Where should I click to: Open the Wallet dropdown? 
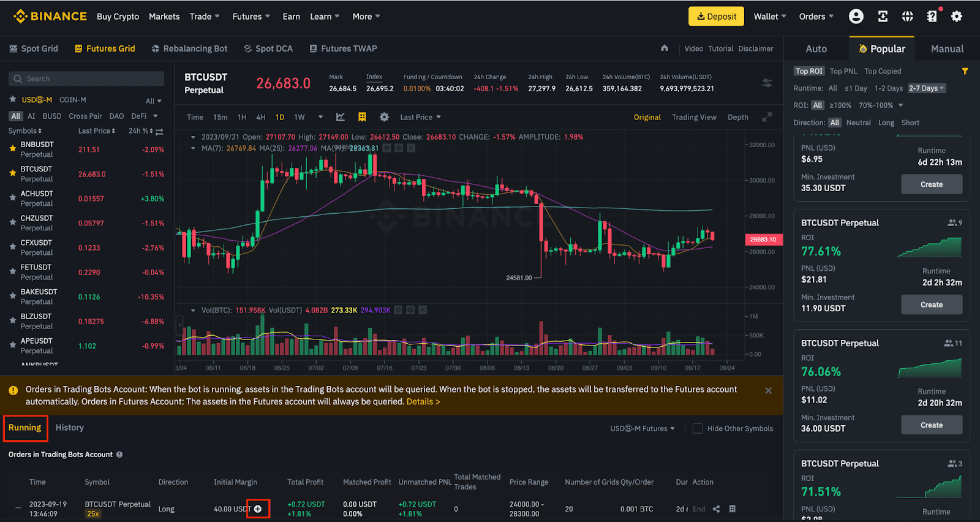[769, 17]
